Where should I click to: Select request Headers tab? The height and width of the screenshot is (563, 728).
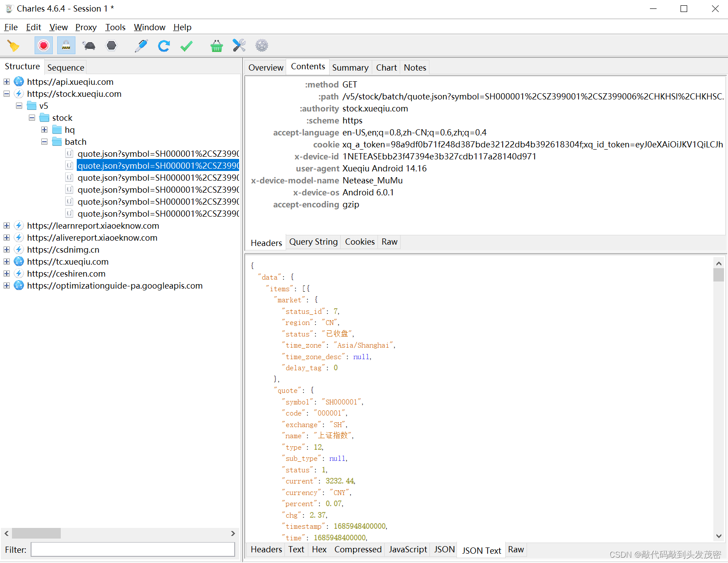[x=266, y=243]
